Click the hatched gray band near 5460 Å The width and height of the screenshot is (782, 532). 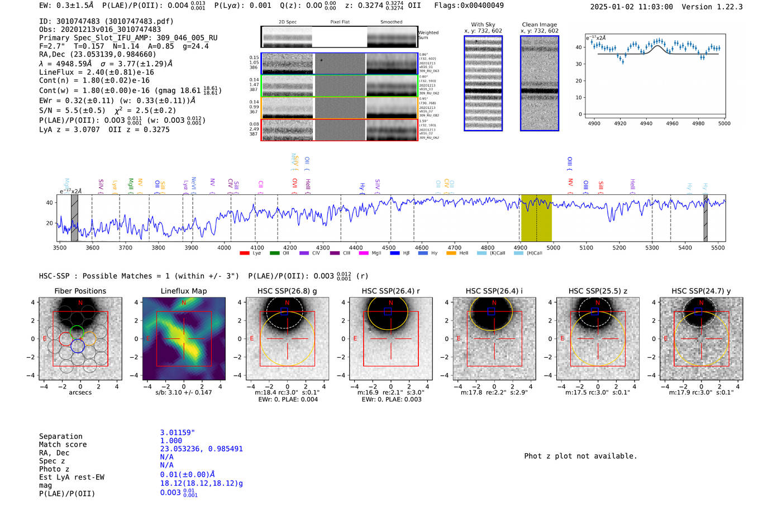[705, 218]
